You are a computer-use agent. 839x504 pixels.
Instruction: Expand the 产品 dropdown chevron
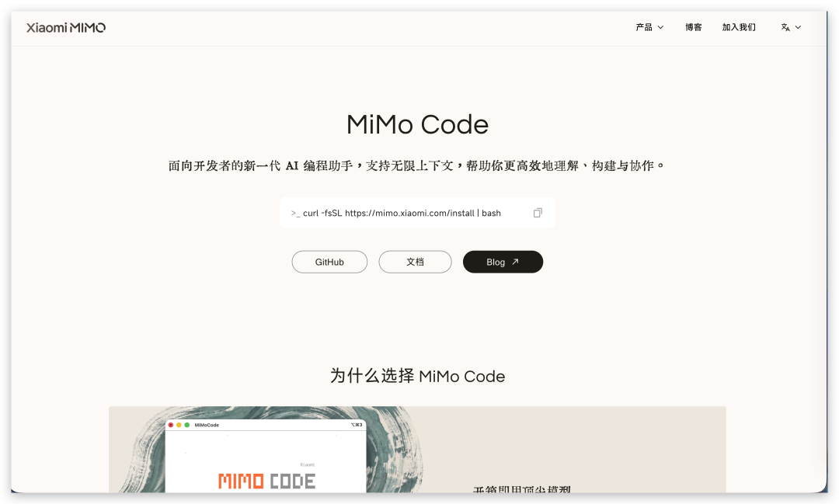click(x=660, y=27)
